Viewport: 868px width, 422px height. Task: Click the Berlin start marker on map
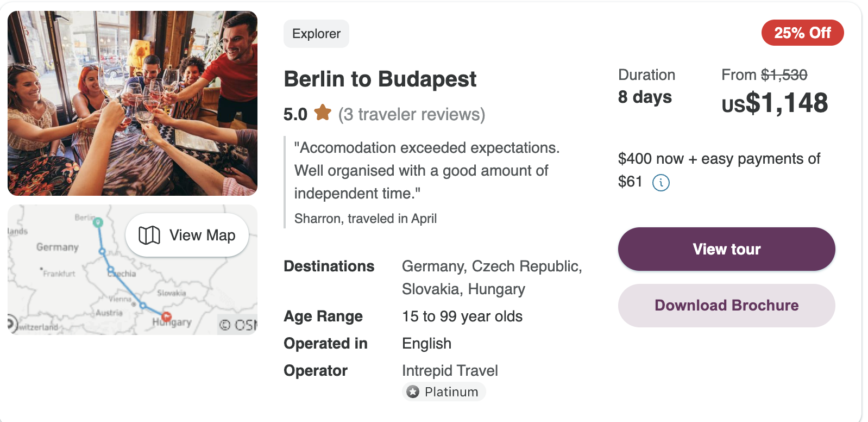(x=98, y=222)
